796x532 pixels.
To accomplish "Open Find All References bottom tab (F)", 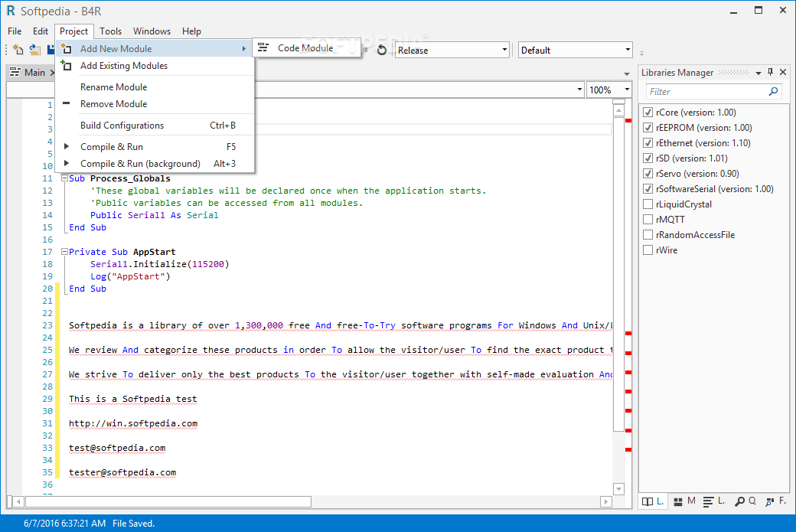I will (x=775, y=501).
